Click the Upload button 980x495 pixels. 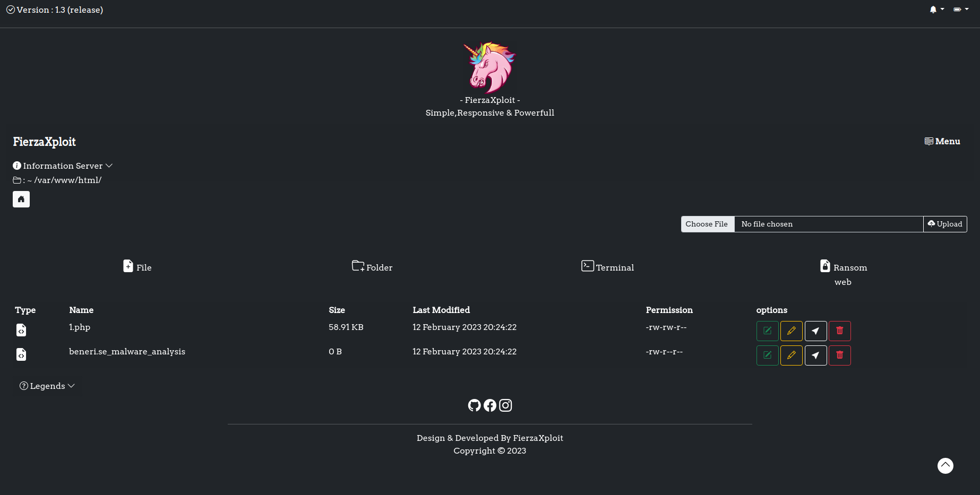point(945,224)
